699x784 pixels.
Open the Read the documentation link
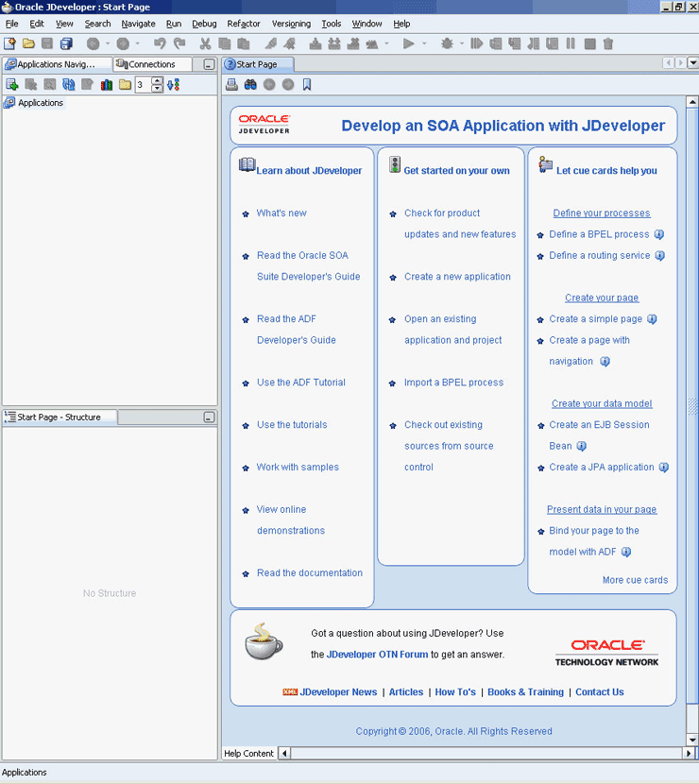pos(310,573)
